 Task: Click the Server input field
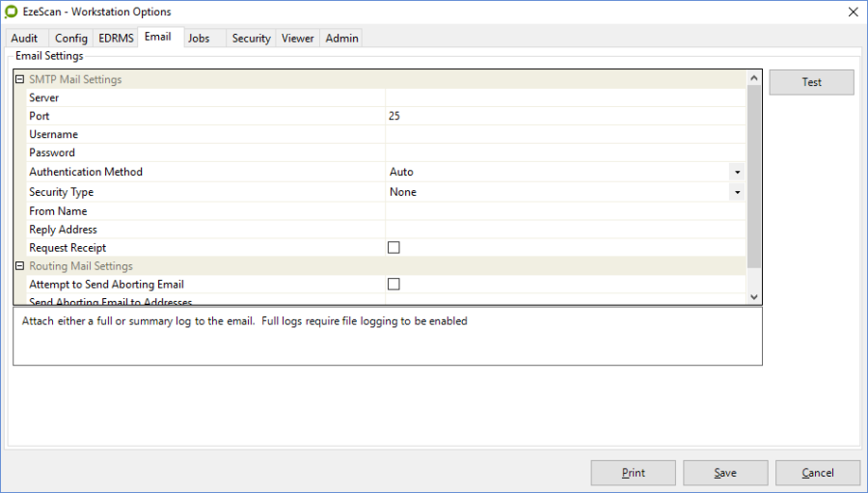564,98
